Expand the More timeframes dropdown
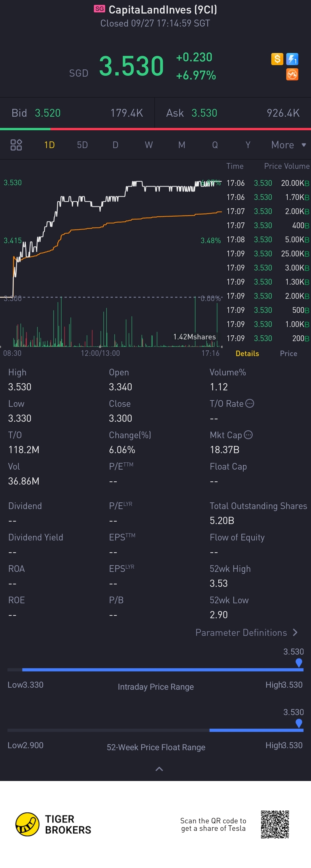 click(289, 145)
